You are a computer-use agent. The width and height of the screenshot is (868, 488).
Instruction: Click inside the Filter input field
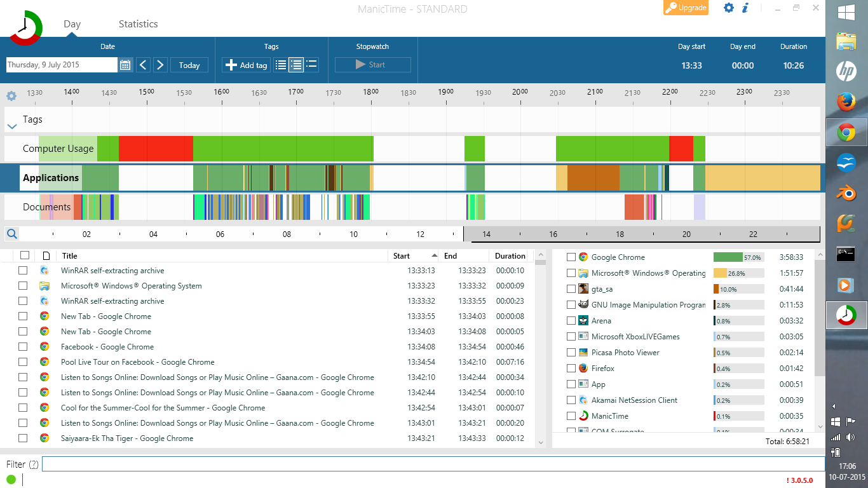coord(254,464)
